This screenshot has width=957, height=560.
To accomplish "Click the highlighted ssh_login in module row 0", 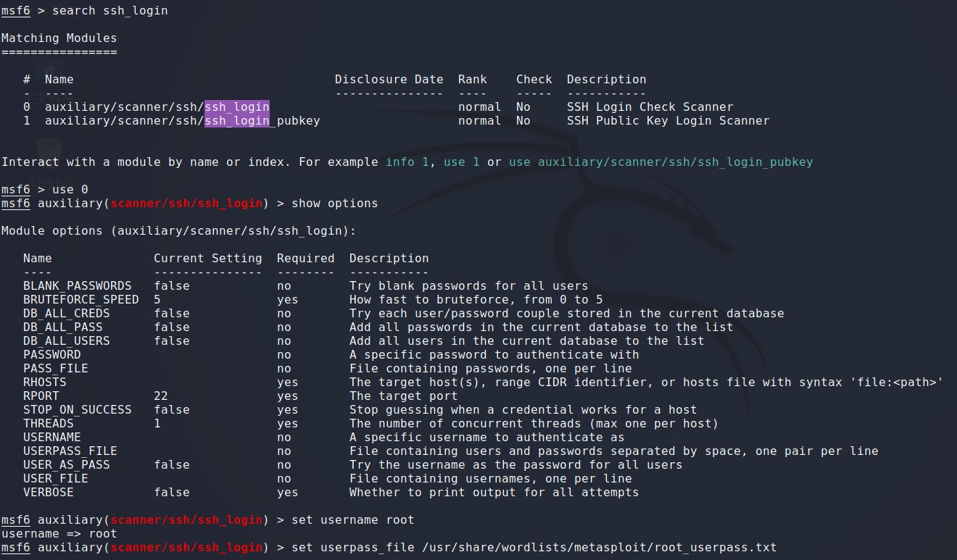I will [x=236, y=107].
